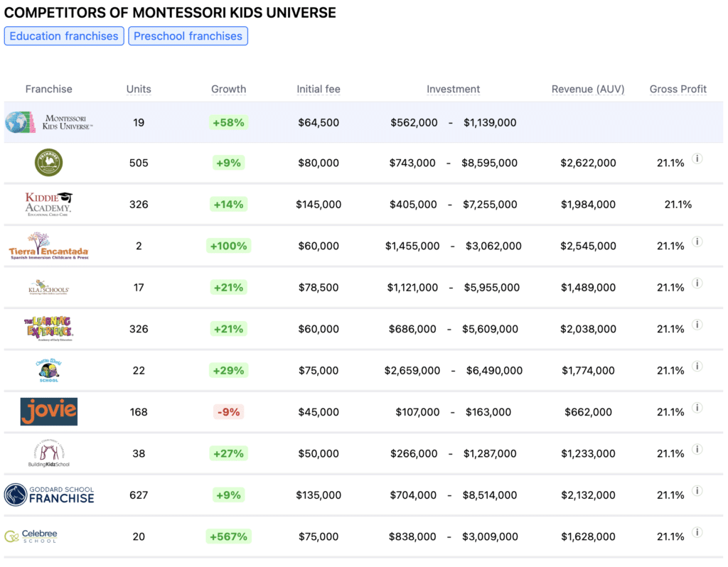
Task: Click info icon in the Jovie row
Action: click(x=697, y=407)
